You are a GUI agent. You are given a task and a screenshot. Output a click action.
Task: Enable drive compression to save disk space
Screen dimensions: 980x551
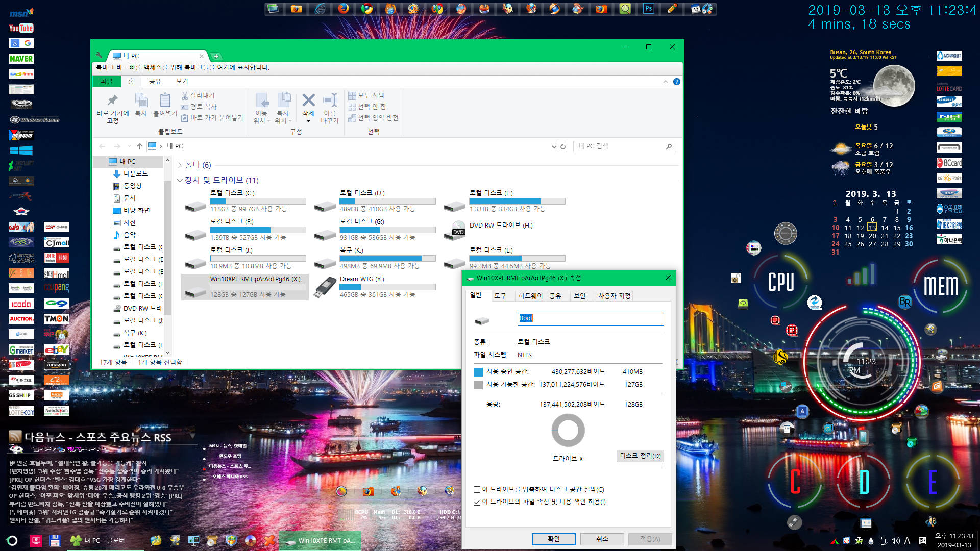[x=477, y=490]
